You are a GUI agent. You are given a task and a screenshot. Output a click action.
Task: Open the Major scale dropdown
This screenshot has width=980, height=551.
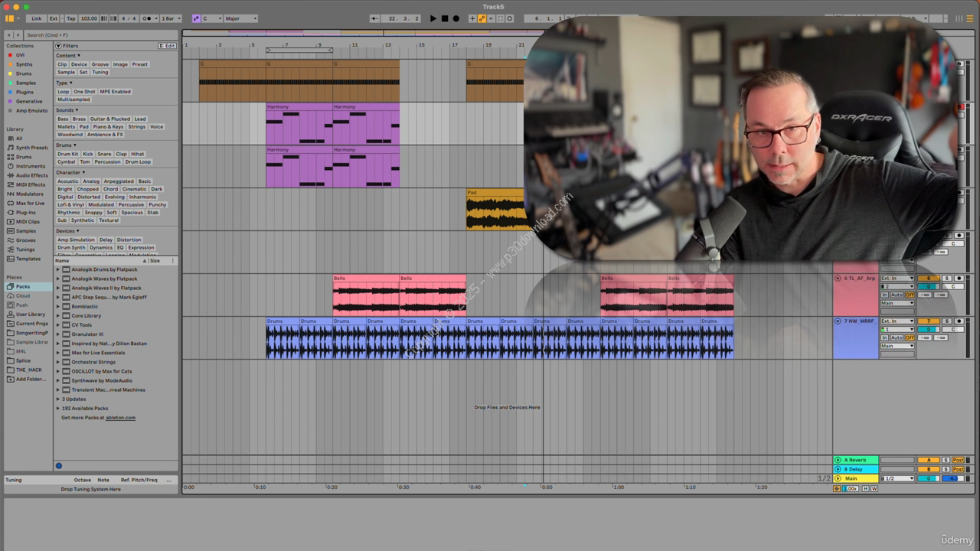pos(241,18)
